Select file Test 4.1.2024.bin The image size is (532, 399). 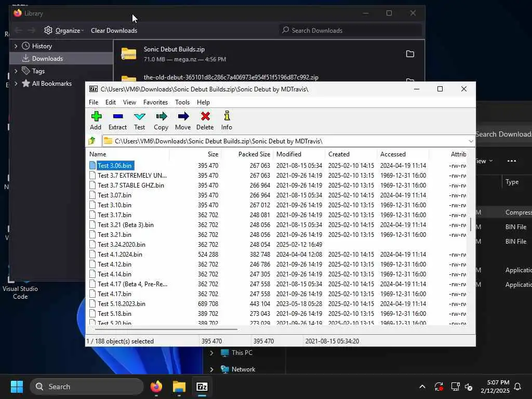120,254
